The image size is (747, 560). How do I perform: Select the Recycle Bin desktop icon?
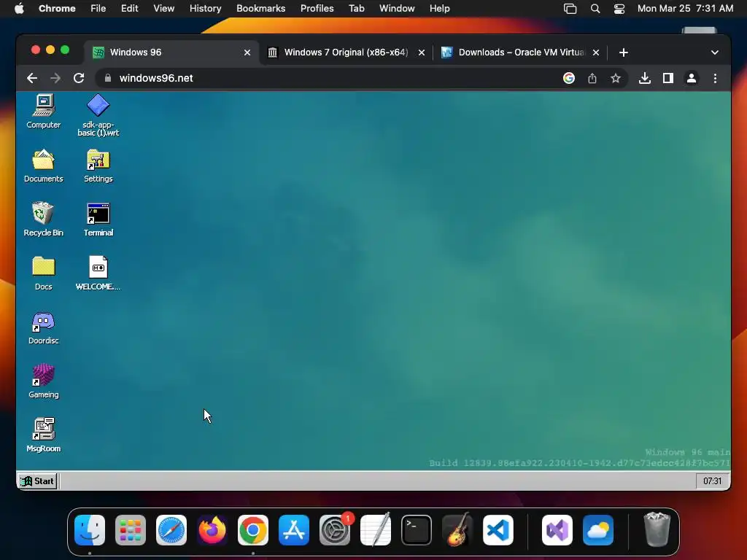[x=43, y=219]
